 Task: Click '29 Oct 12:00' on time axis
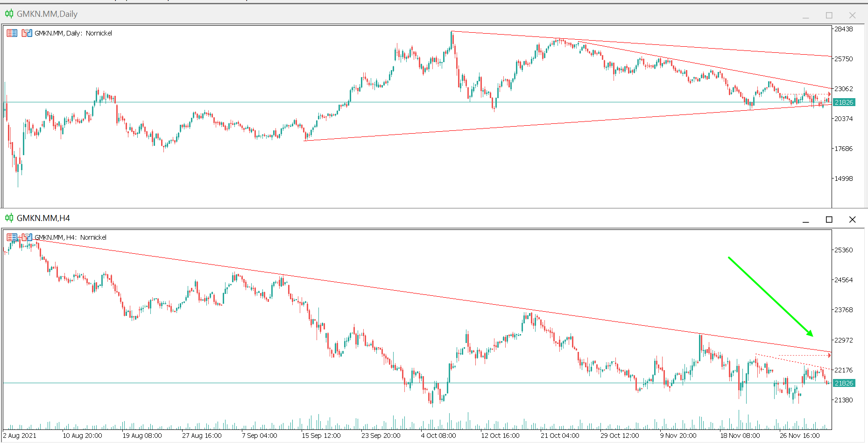(x=620, y=436)
